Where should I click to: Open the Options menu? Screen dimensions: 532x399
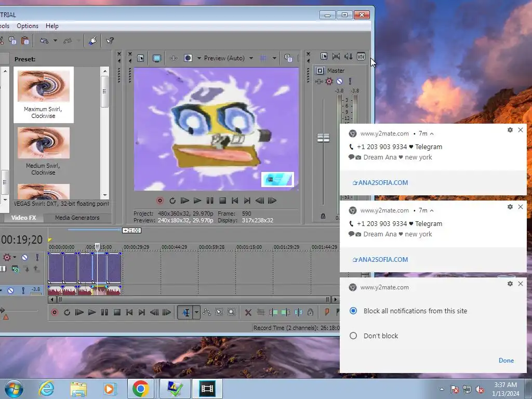(x=28, y=26)
